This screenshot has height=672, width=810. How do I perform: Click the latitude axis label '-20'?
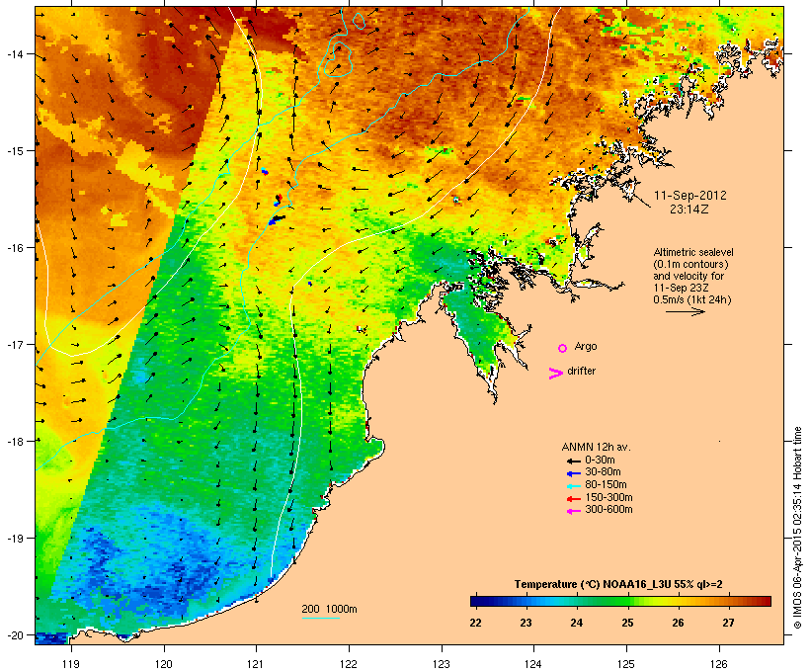click(14, 634)
